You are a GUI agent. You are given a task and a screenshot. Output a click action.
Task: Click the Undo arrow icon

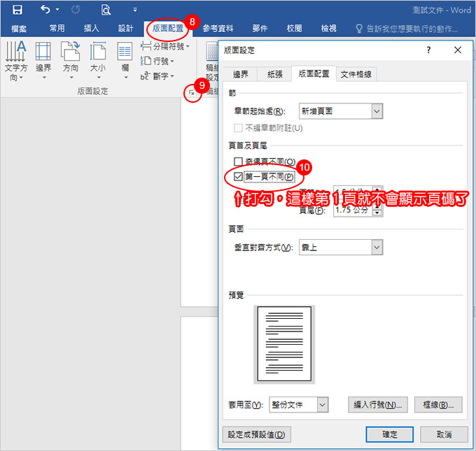(x=45, y=10)
